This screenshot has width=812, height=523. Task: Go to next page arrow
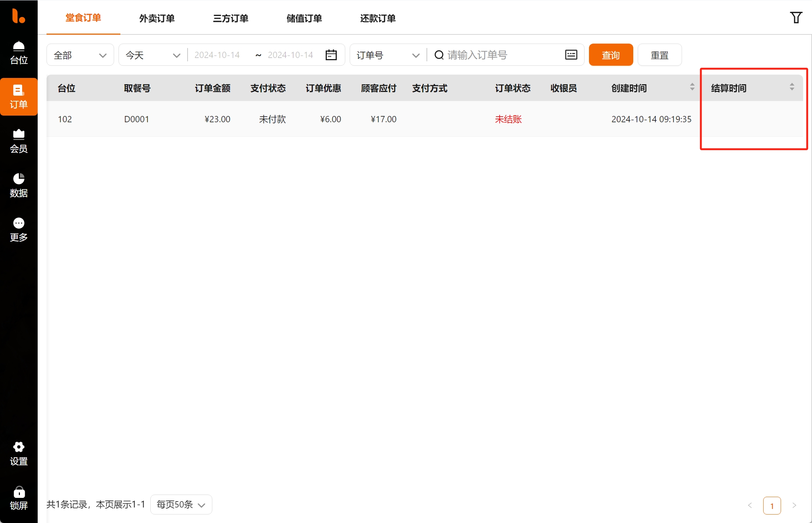pos(794,505)
